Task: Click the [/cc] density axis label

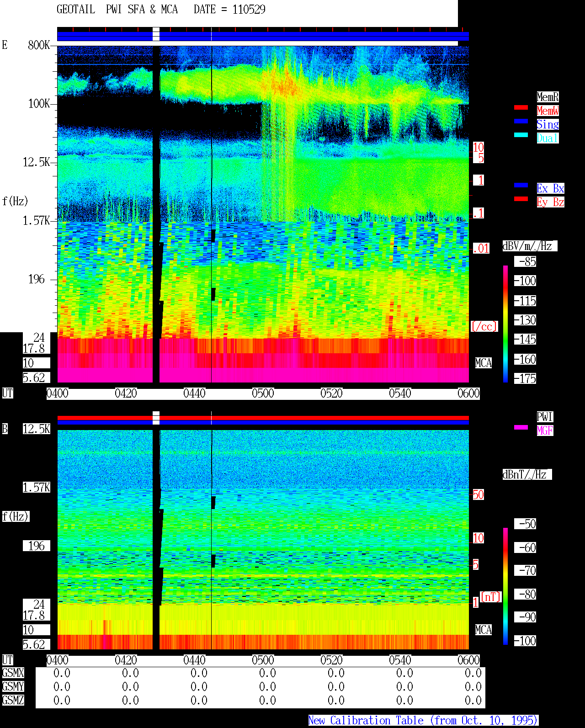Action: tap(484, 327)
